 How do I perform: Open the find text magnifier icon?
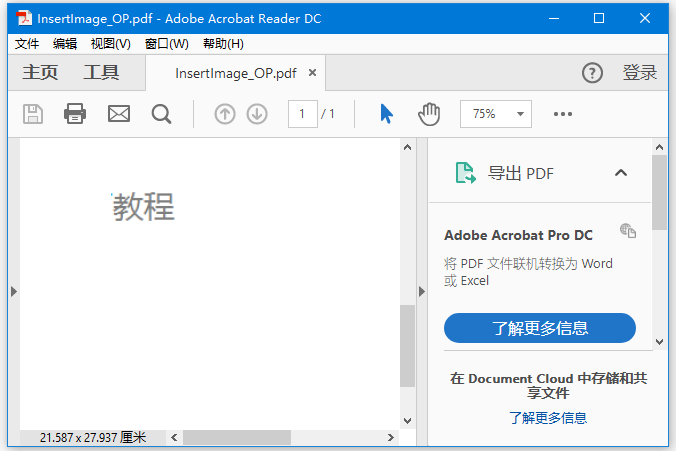pos(161,114)
